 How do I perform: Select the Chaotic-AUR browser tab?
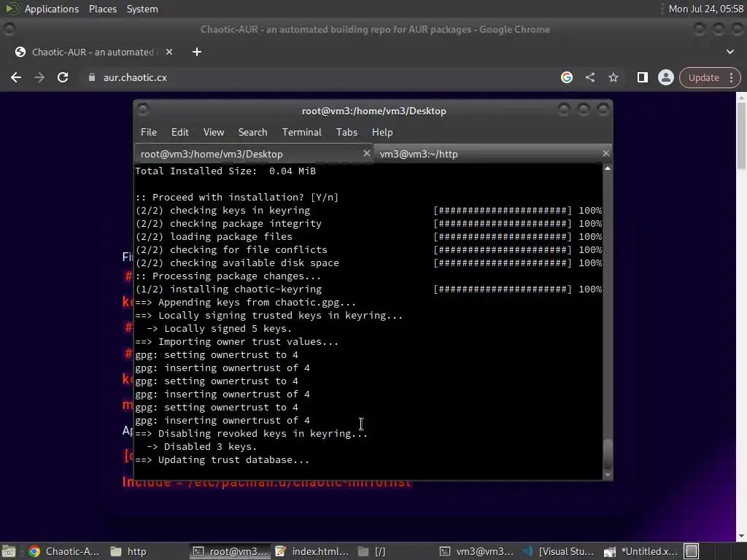coord(93,52)
